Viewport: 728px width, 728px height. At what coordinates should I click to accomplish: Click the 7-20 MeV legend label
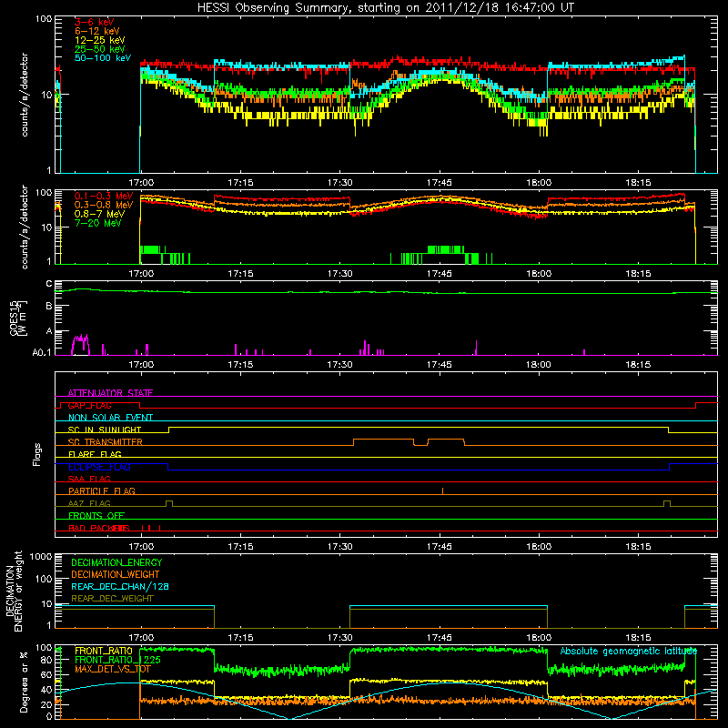click(98, 223)
